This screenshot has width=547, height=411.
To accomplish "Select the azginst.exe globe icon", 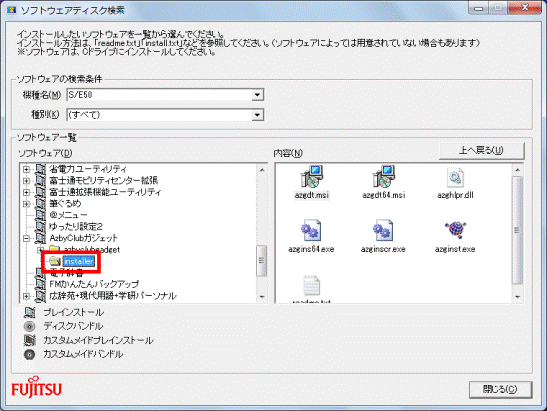I will (x=455, y=230).
